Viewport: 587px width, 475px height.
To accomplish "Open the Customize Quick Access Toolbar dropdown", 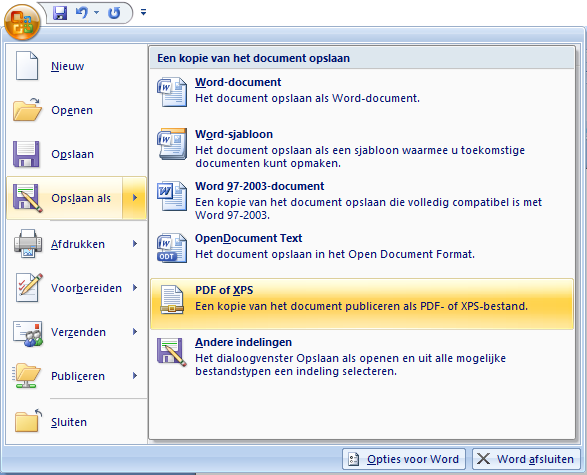I will 143,12.
